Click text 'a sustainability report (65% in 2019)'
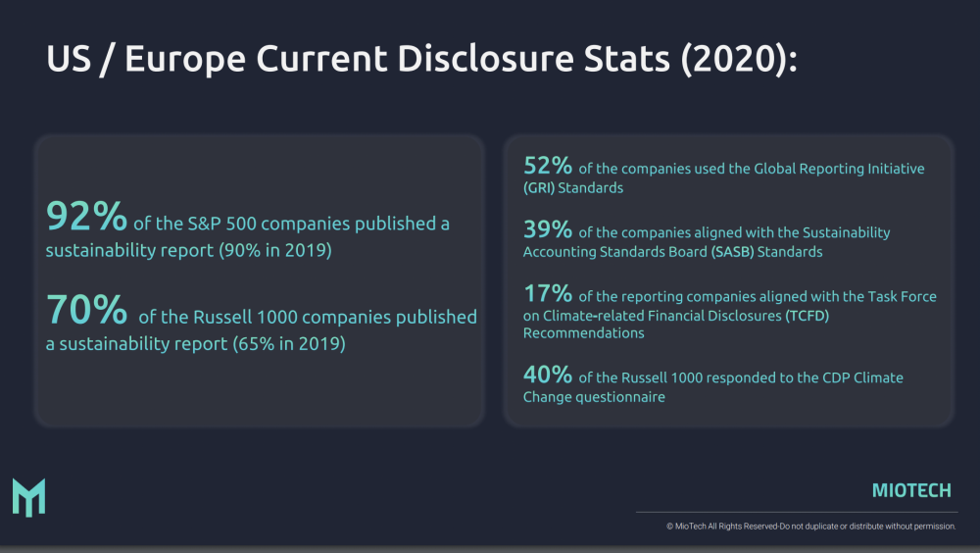The width and height of the screenshot is (980, 553). (196, 343)
